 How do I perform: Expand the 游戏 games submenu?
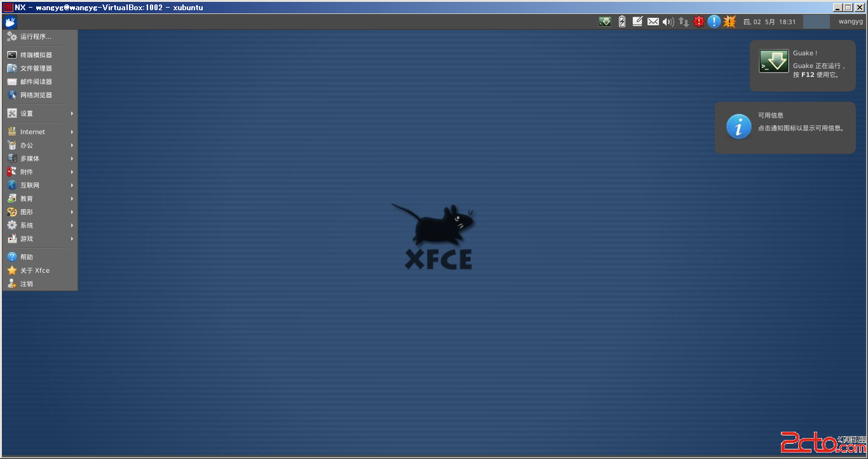pos(39,239)
